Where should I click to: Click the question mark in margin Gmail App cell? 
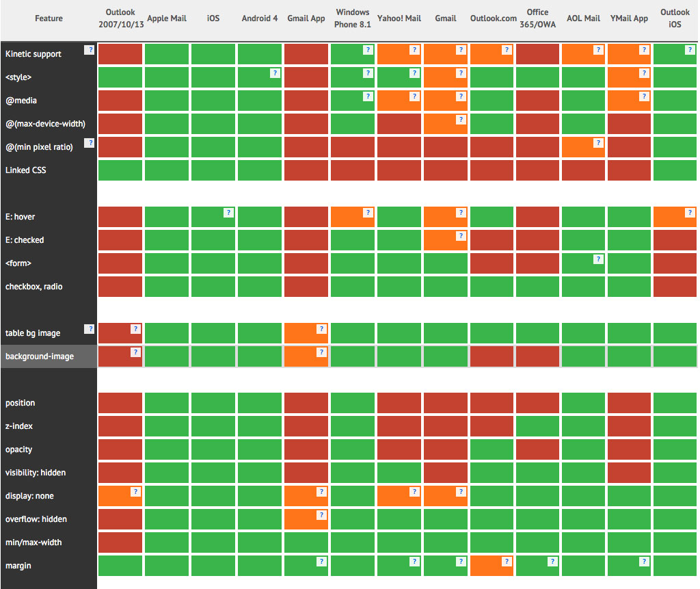click(x=321, y=562)
